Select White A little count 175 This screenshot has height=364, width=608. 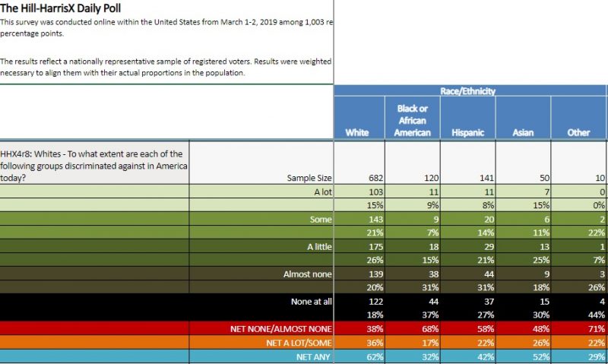(375, 246)
